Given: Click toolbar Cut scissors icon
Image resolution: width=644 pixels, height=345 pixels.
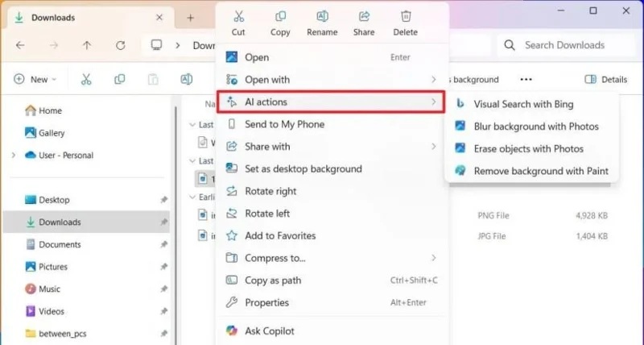Looking at the screenshot, I should tap(86, 79).
